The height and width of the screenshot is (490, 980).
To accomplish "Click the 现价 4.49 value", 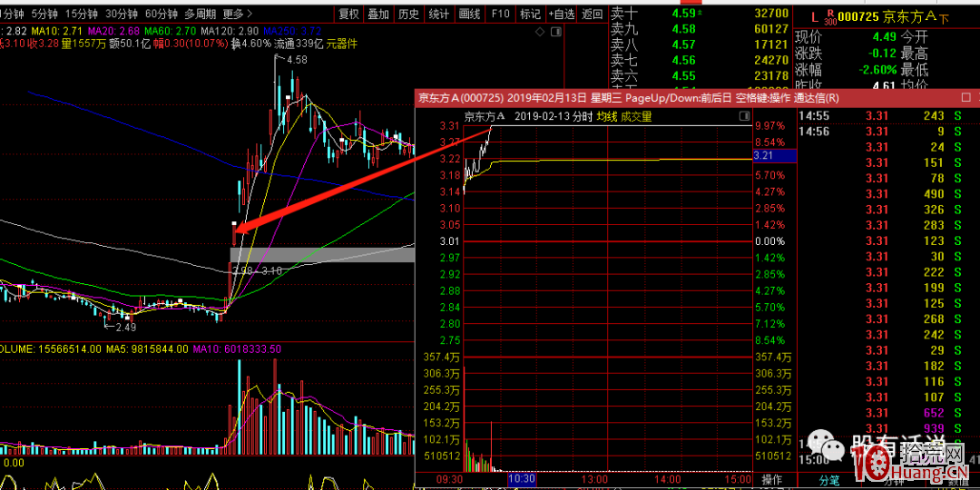I will point(885,37).
